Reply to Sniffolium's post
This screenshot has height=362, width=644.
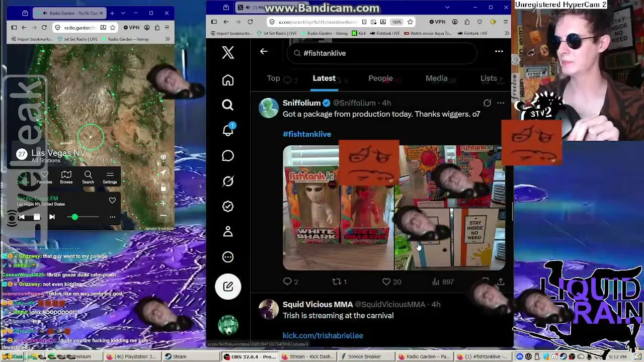(x=291, y=282)
